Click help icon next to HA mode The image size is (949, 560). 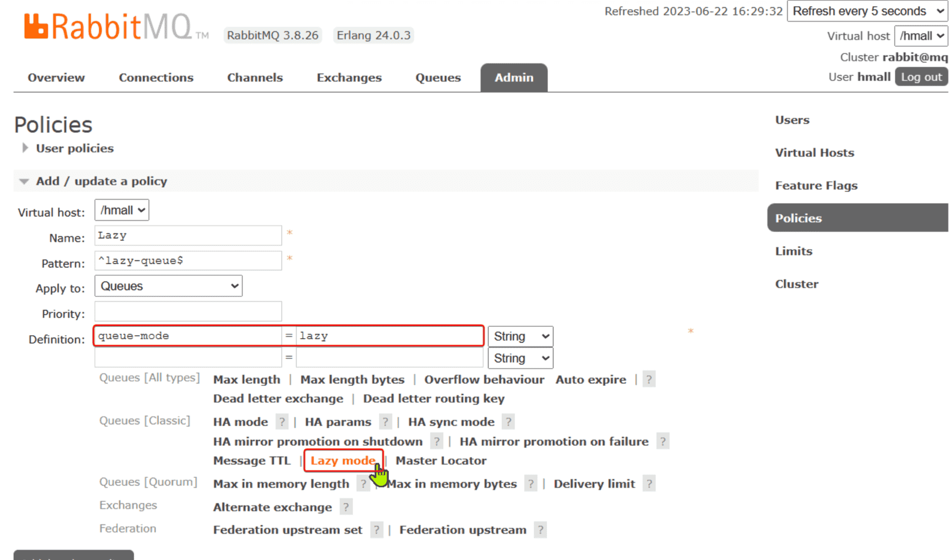(282, 422)
